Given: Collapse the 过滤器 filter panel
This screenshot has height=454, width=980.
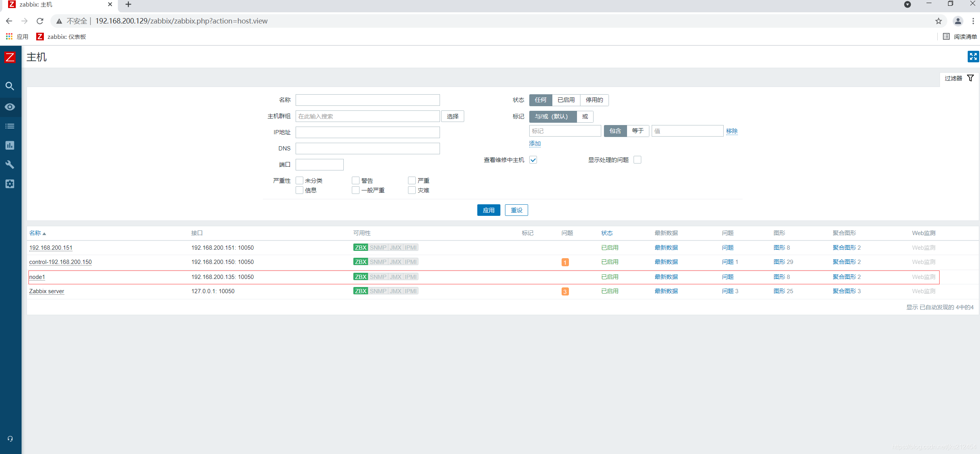Looking at the screenshot, I should [x=959, y=78].
